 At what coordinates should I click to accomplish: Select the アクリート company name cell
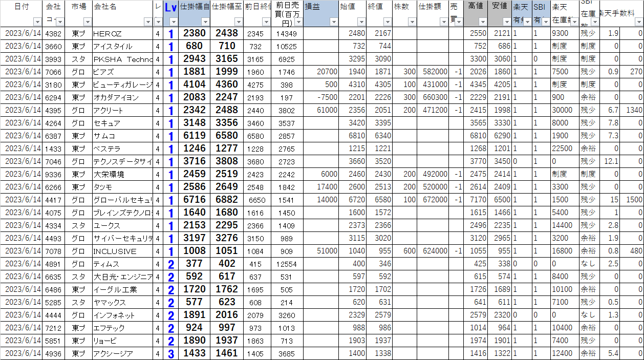(122, 110)
